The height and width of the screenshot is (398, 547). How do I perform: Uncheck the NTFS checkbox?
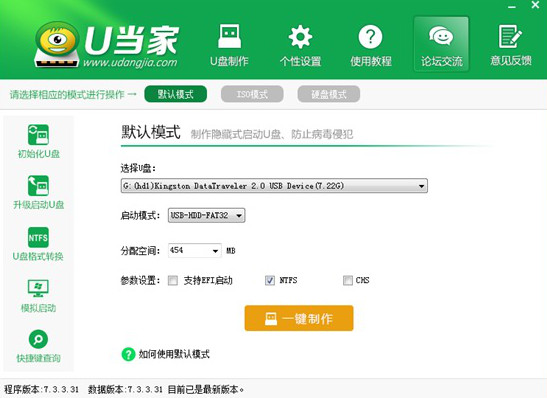coord(270,280)
